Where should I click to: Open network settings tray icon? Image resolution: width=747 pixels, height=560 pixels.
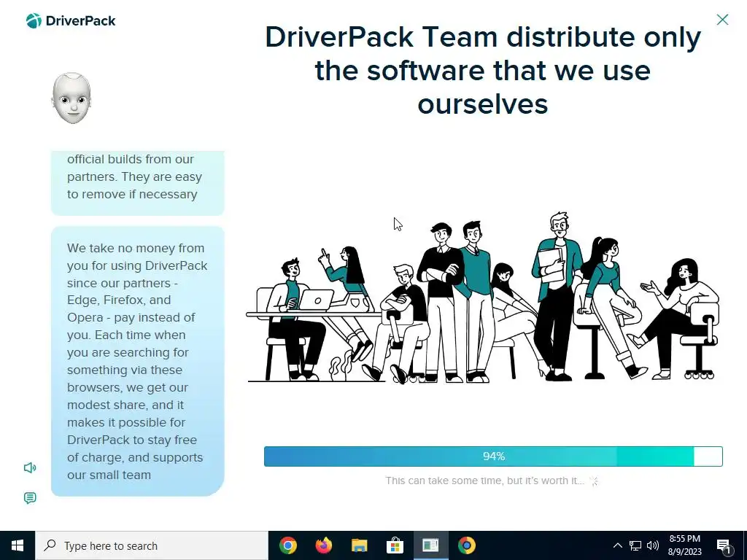pyautogui.click(x=635, y=545)
